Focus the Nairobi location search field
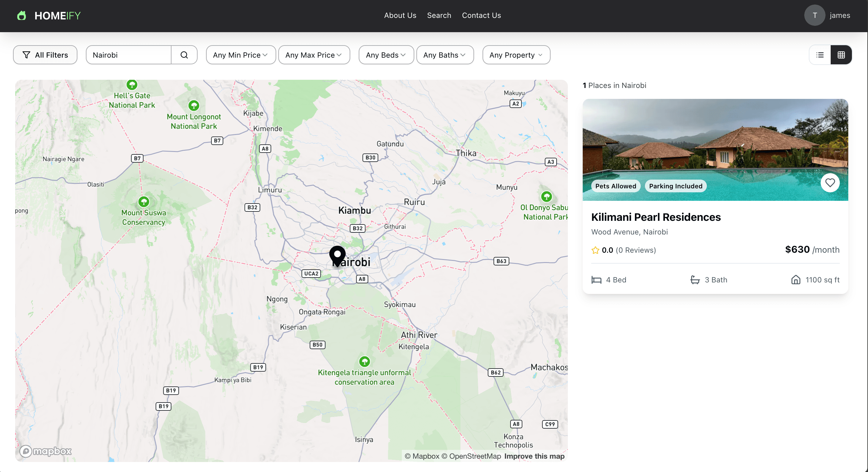 click(x=128, y=55)
